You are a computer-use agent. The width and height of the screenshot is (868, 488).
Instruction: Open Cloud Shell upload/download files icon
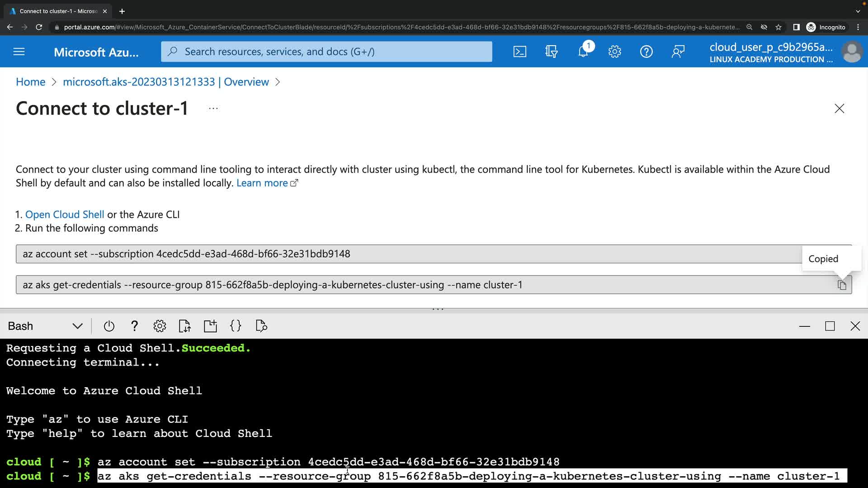[x=184, y=326]
